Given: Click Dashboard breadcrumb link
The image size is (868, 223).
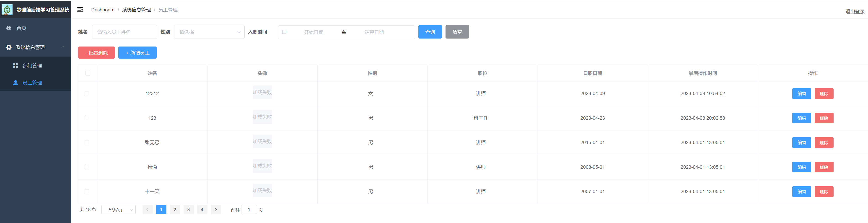Looking at the screenshot, I should 103,10.
